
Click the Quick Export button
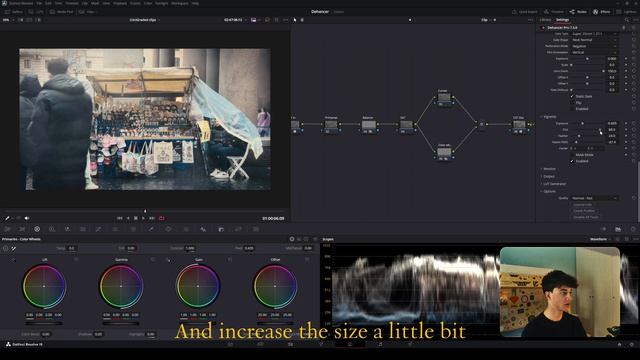point(524,12)
